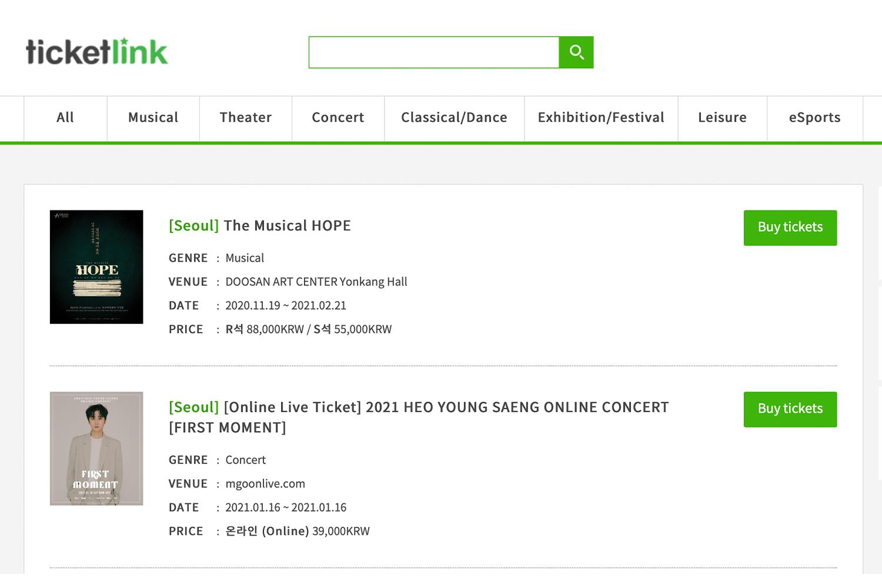882x588 pixels.
Task: Click the green magnifier search icon
Action: click(x=576, y=52)
